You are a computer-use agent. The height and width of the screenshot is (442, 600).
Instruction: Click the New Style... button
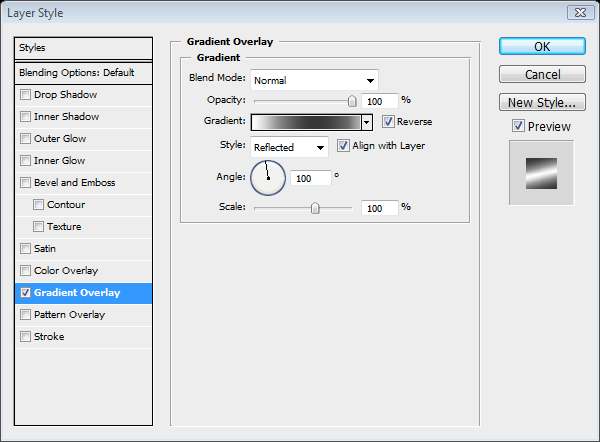click(541, 102)
